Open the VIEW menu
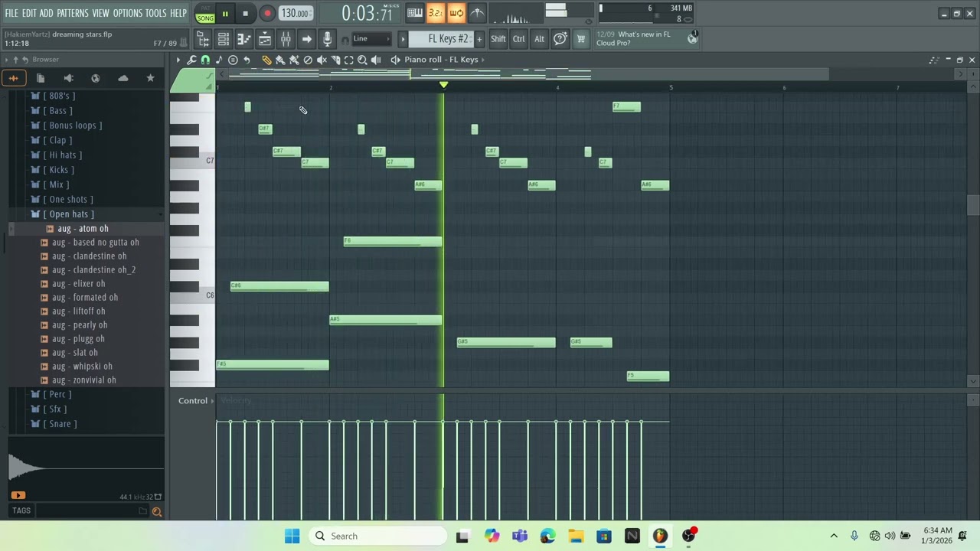Viewport: 980px width, 551px height. click(x=101, y=13)
